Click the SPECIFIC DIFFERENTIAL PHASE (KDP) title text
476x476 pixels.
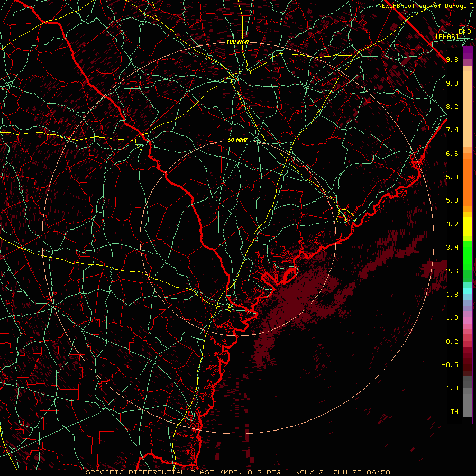tap(166, 472)
